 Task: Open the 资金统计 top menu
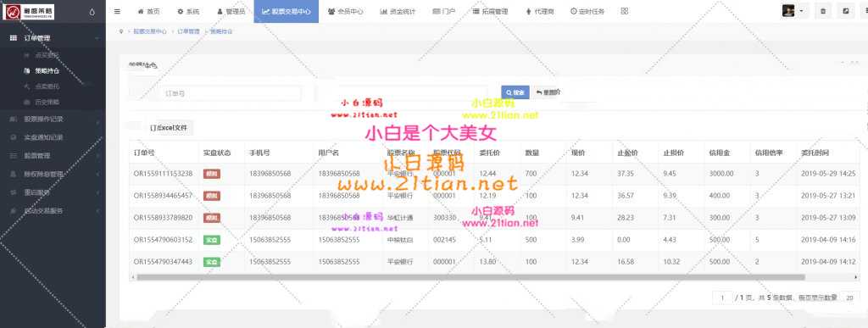coord(398,11)
